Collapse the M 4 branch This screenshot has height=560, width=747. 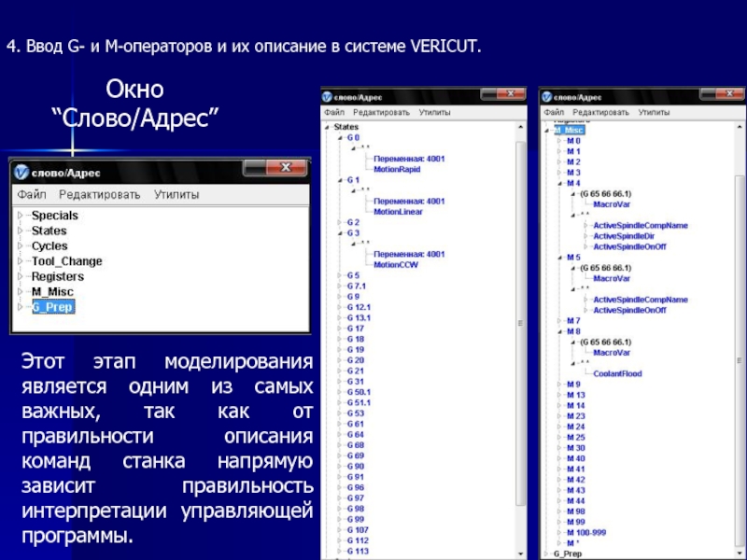point(558,184)
